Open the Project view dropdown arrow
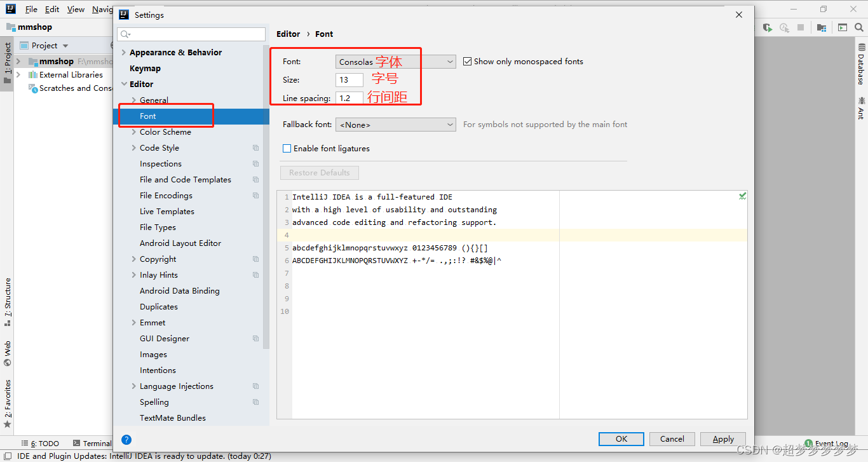Viewport: 868px width, 462px height. [x=65, y=46]
